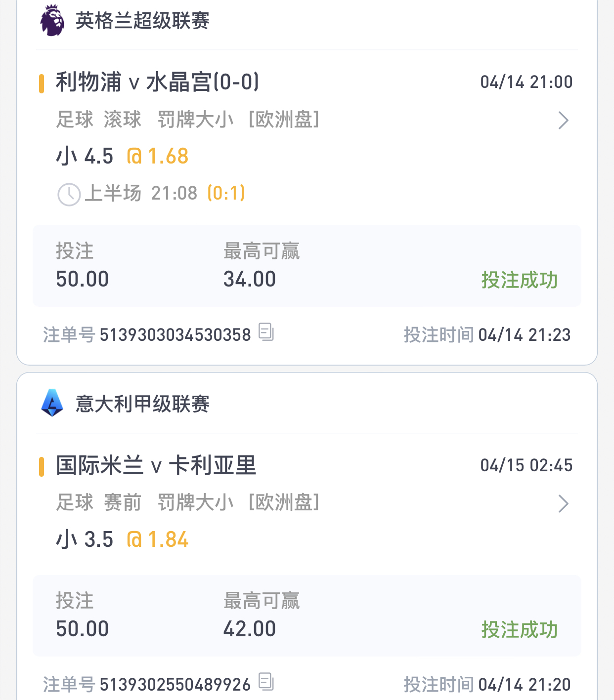Copy bet slip number 5139303034530358
This screenshot has height=700, width=614.
[266, 332]
